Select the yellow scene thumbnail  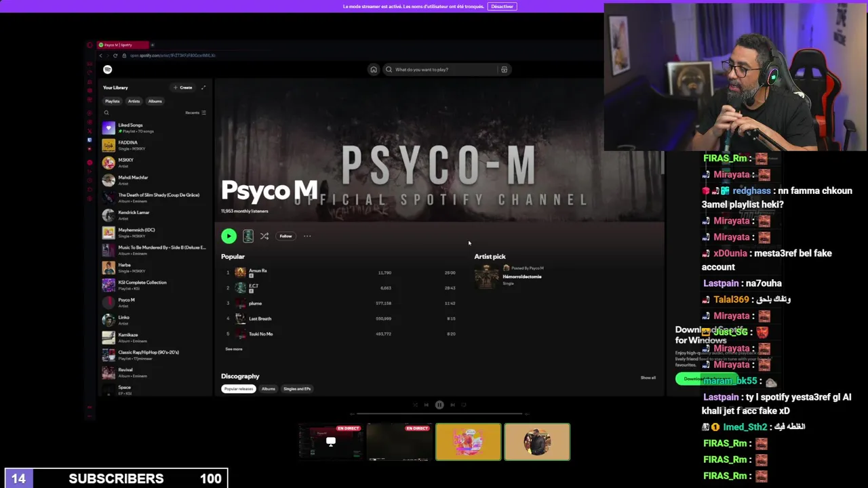pyautogui.click(x=468, y=442)
